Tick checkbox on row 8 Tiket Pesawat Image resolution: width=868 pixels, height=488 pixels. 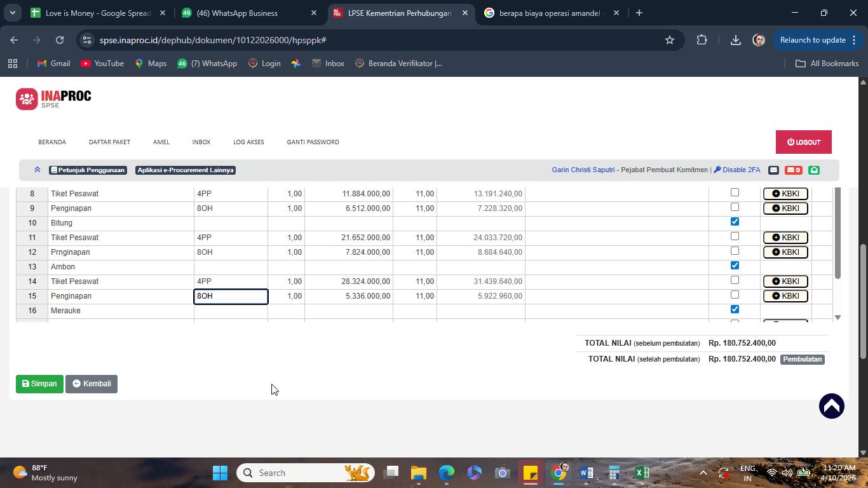click(x=735, y=192)
